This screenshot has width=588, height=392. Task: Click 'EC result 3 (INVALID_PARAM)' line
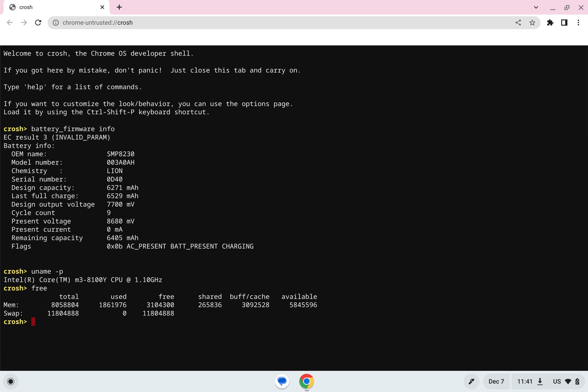57,137
